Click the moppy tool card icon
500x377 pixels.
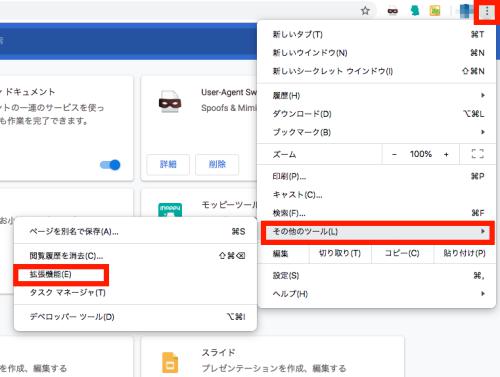pyautogui.click(x=170, y=210)
